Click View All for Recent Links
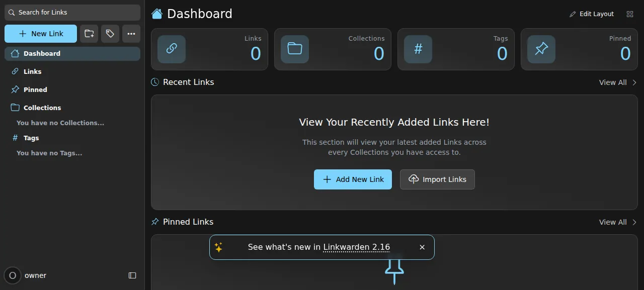The height and width of the screenshot is (290, 644). (x=613, y=82)
